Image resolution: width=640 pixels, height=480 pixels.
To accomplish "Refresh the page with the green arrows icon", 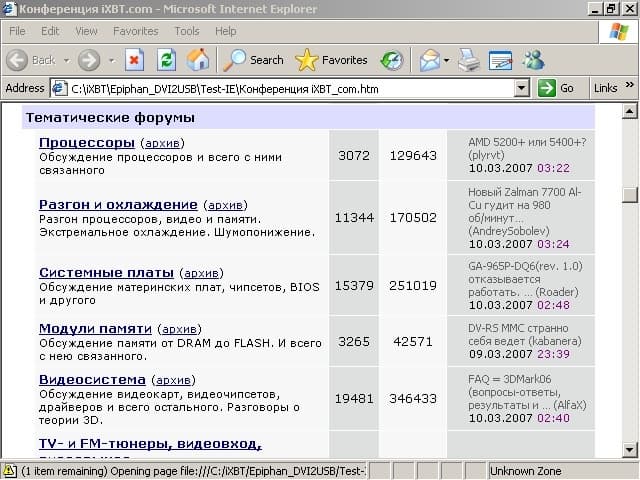I will (x=167, y=60).
